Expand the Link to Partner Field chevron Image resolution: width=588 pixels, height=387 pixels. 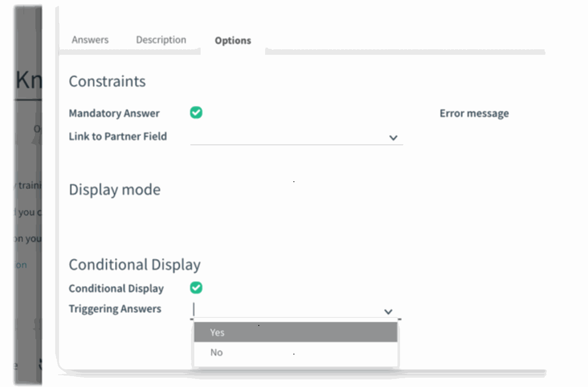pyautogui.click(x=393, y=138)
